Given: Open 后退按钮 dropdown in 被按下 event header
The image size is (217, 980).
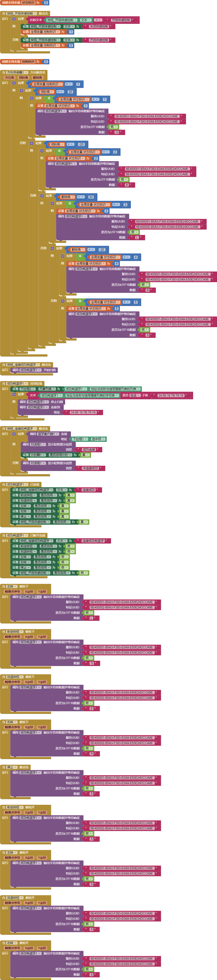Looking at the screenshot, I should tap(14, 677).
